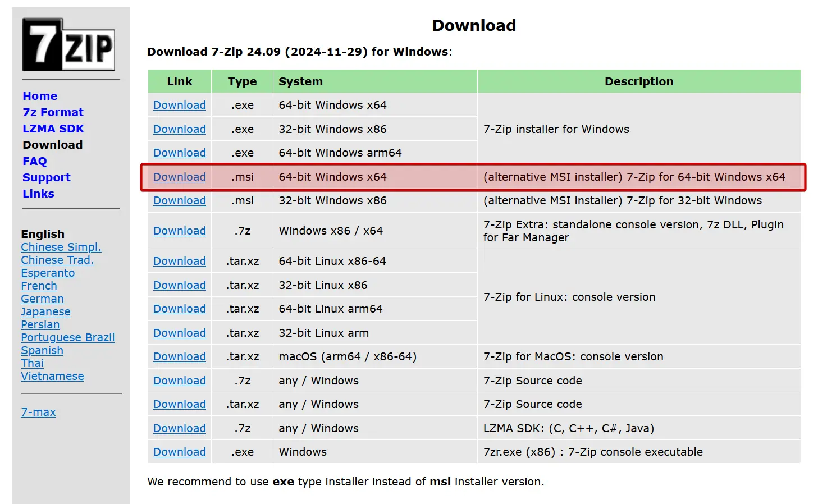The height and width of the screenshot is (504, 818).
Task: Download the 7-Zip Extra .7z package
Action: tap(180, 231)
